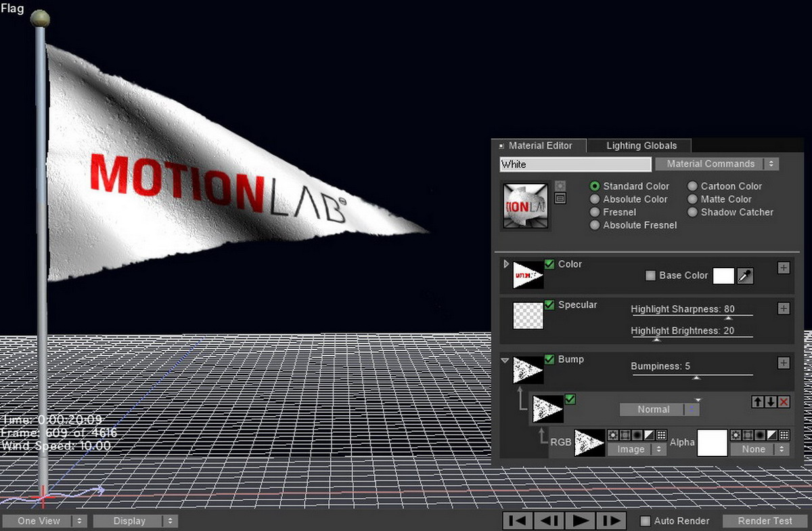Click the first Alpha source icon

pos(736,435)
